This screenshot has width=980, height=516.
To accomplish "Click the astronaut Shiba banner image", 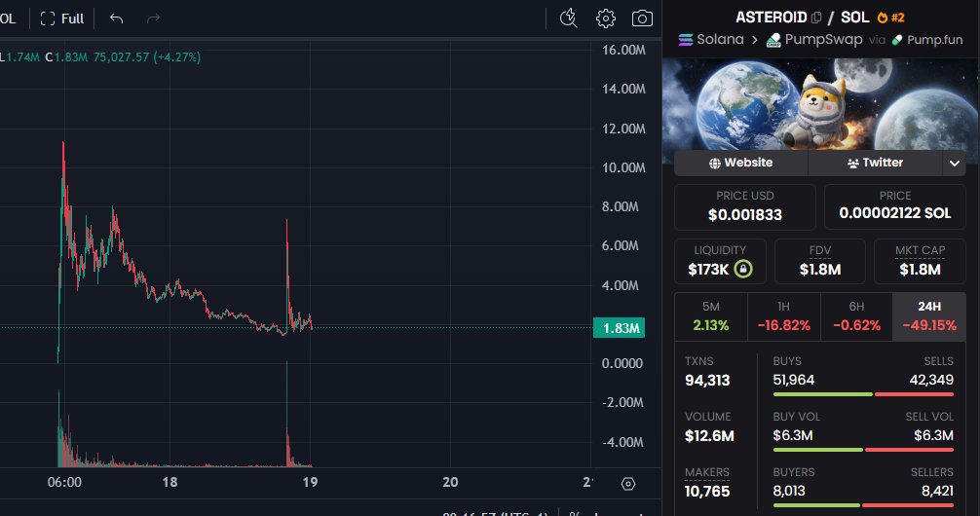I will (820, 104).
